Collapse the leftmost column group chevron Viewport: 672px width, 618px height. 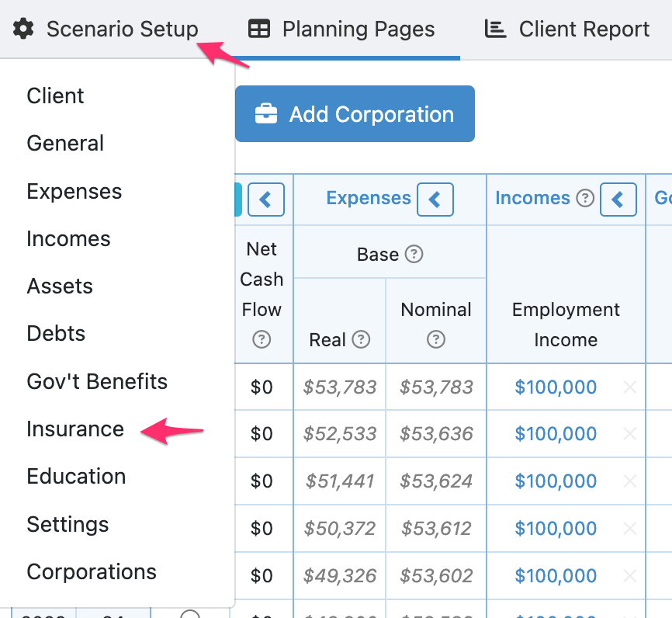(x=265, y=199)
